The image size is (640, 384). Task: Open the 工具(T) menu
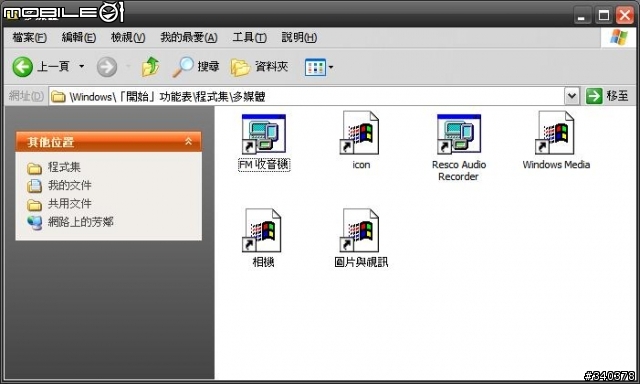[249, 38]
